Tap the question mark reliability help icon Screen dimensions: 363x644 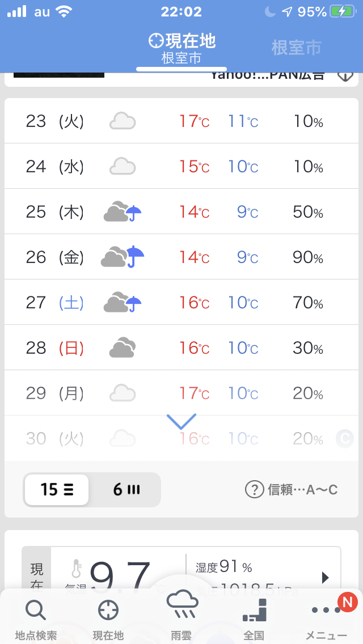(x=255, y=489)
